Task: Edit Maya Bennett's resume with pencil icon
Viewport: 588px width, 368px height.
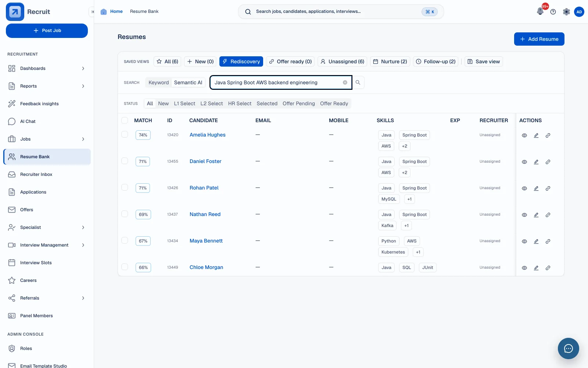Action: (x=536, y=241)
